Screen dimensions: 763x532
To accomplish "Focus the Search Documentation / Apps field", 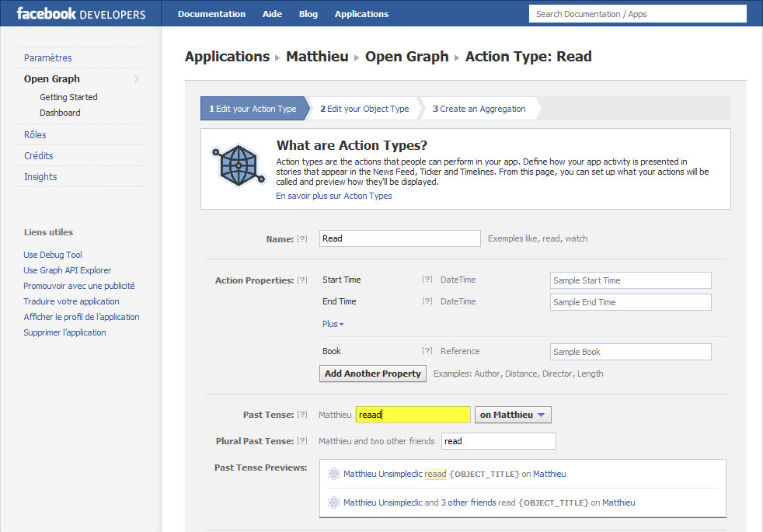I will (x=637, y=14).
